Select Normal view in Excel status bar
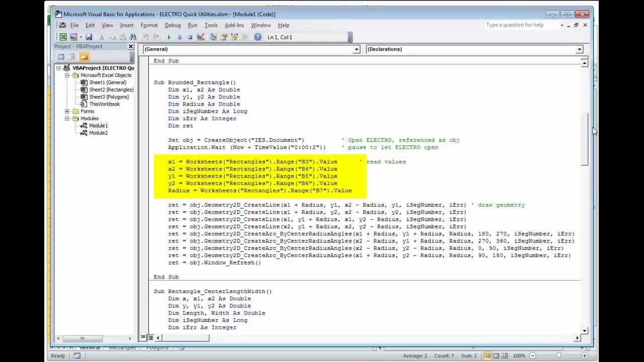This screenshot has width=644, height=362. click(x=488, y=355)
